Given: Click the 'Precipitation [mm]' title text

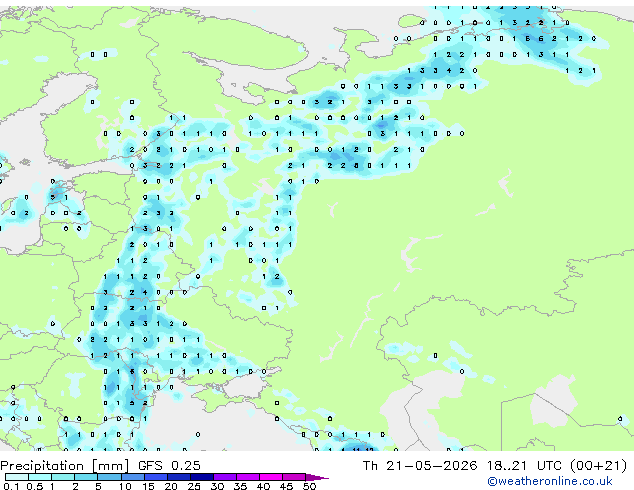Looking at the screenshot, I should pyautogui.click(x=64, y=466).
